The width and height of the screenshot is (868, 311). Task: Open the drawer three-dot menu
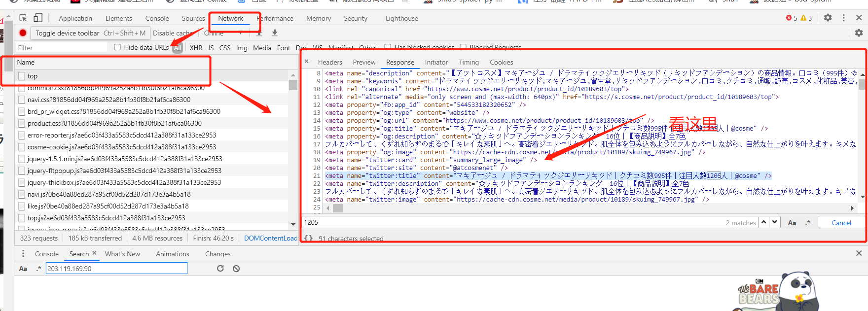(23, 253)
